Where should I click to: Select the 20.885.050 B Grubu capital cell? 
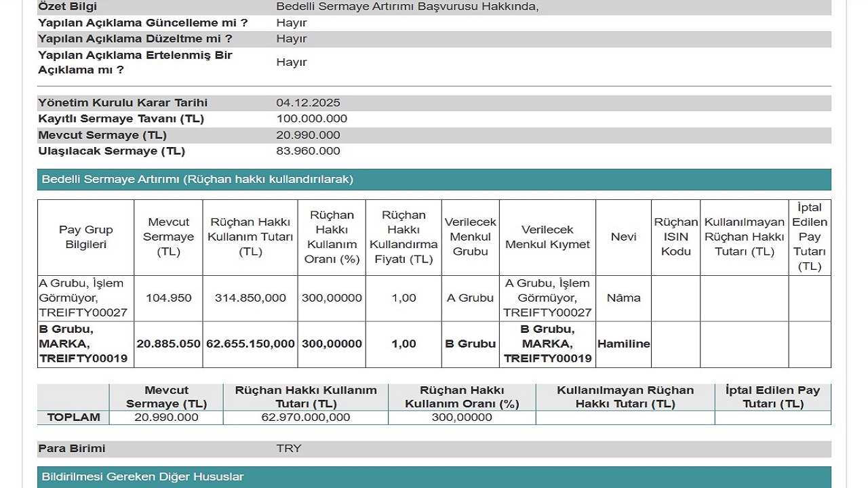pyautogui.click(x=169, y=344)
